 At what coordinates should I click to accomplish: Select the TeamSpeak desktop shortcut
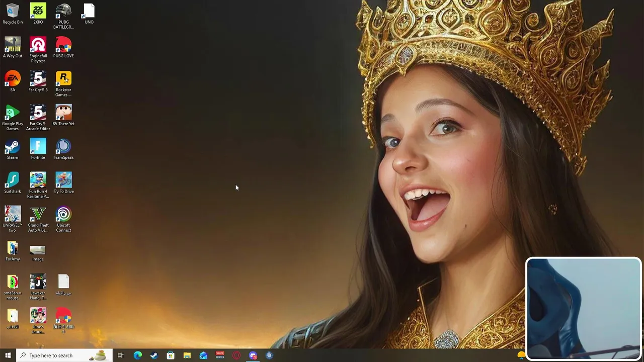(x=63, y=149)
